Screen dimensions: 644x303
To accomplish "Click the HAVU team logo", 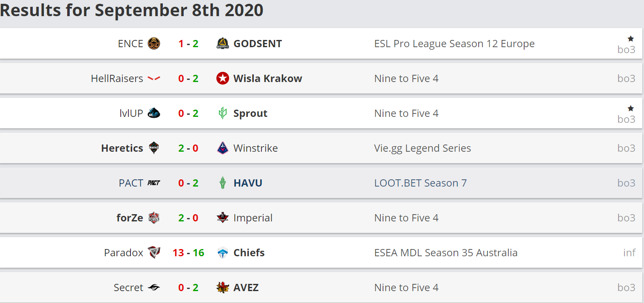I will (x=223, y=183).
